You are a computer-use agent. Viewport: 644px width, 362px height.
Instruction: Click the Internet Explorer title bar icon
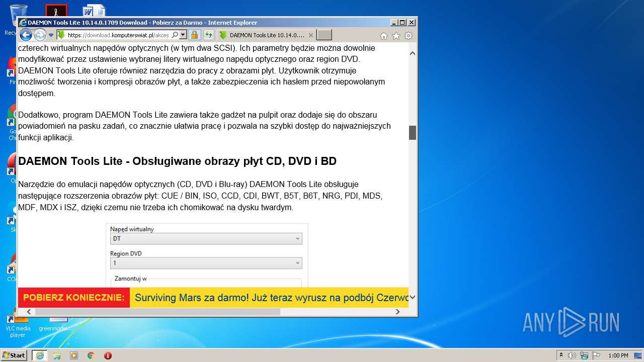pyautogui.click(x=23, y=23)
